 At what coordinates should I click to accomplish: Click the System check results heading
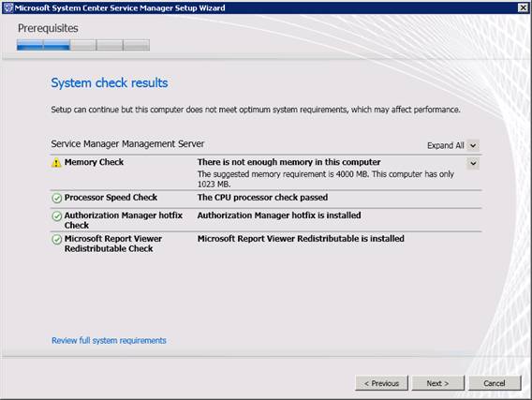[x=110, y=82]
